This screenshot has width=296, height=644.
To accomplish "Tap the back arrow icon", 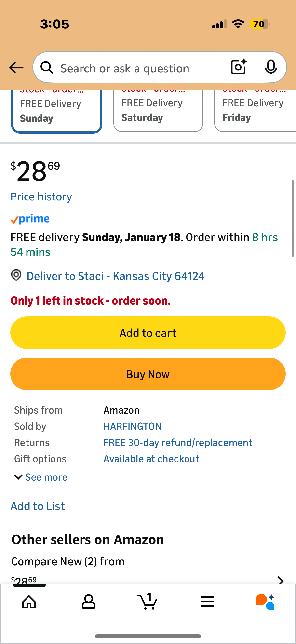I will (x=16, y=68).
